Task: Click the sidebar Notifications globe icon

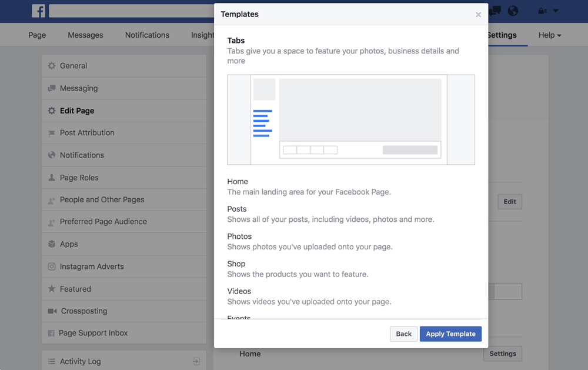Action: (x=52, y=155)
